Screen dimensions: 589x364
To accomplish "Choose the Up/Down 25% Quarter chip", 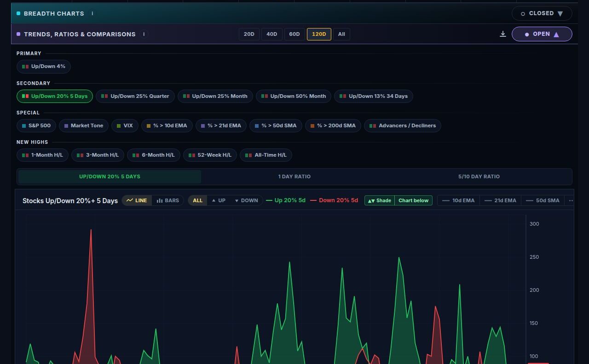I will [135, 96].
